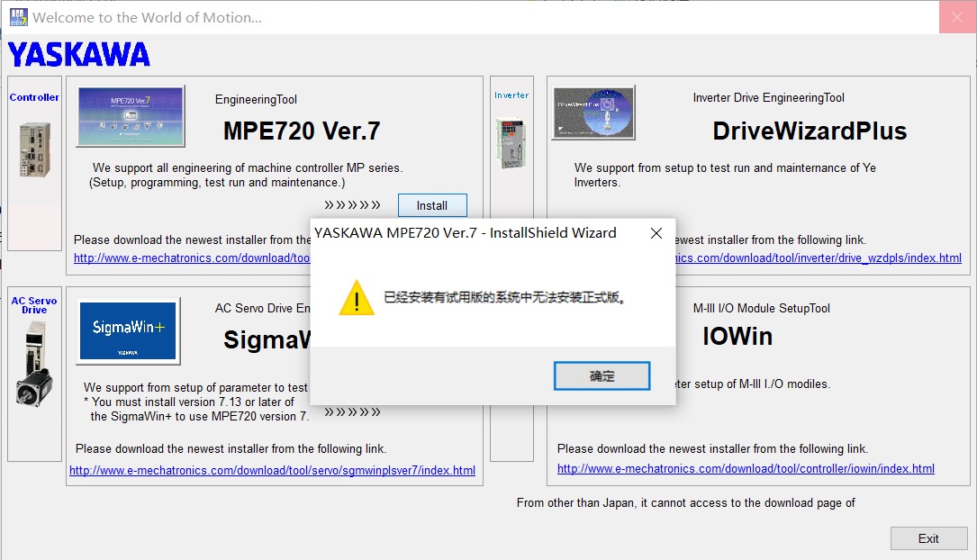Click the Controller hardware device image
The height and width of the screenshot is (560, 977).
coord(34,149)
